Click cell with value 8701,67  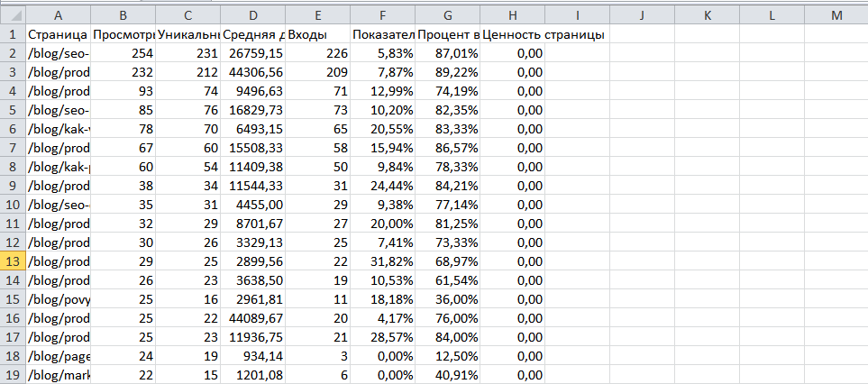(253, 223)
